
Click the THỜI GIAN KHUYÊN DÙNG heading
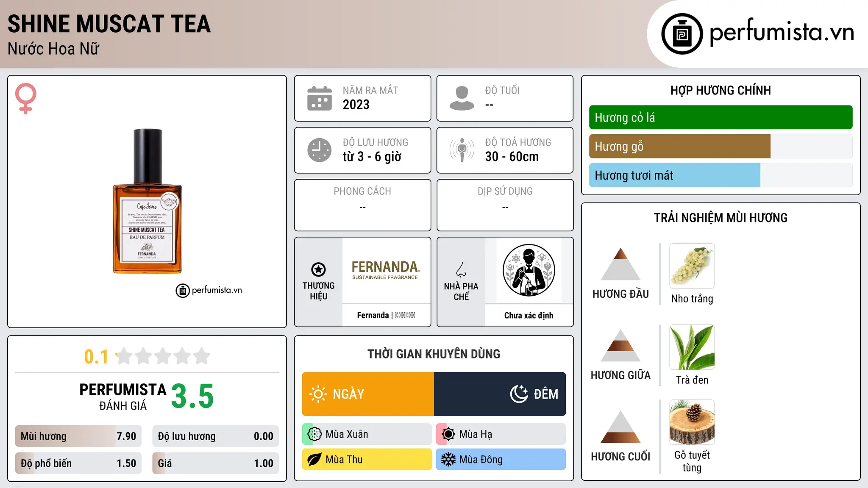tap(434, 354)
